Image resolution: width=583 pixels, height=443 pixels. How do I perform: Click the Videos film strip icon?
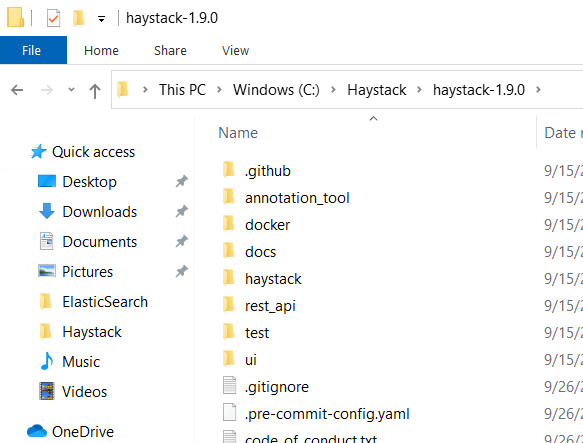coord(47,391)
